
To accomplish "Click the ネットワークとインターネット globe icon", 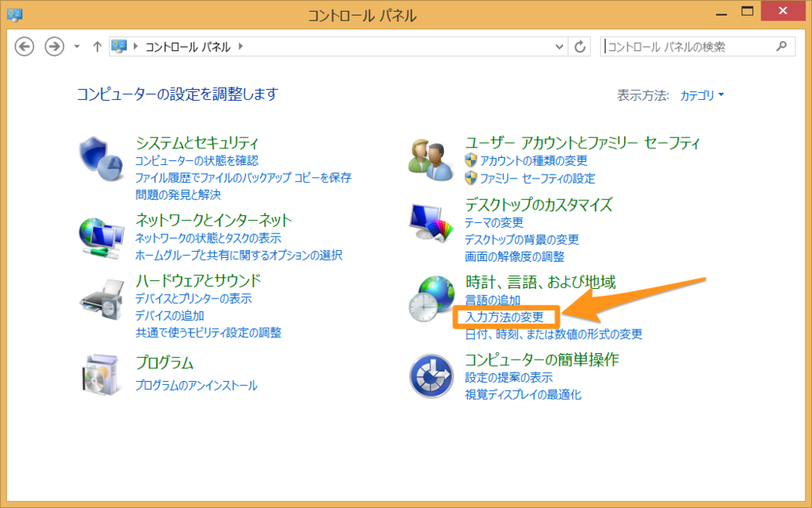I will (101, 237).
